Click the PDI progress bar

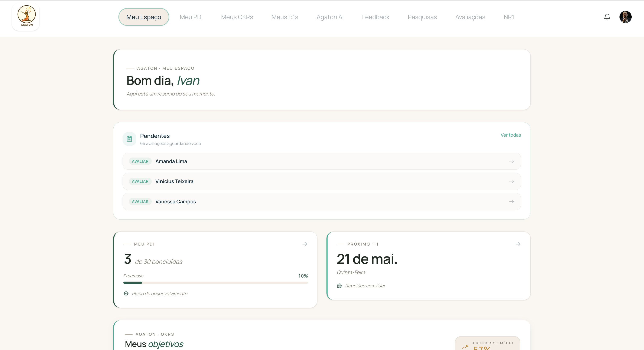point(215,283)
